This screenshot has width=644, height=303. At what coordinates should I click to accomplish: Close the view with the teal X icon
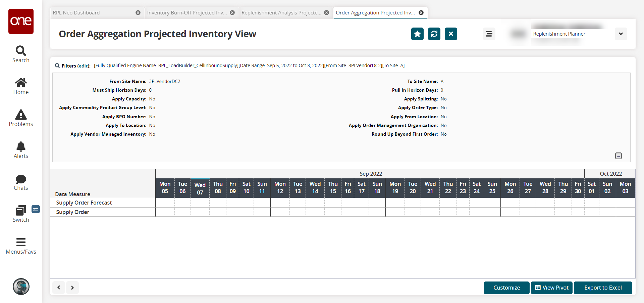point(451,34)
